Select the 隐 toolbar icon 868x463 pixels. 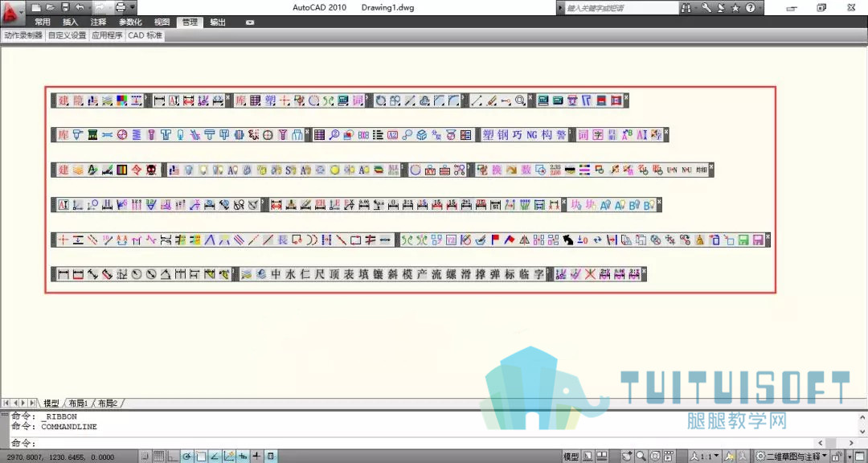click(x=79, y=100)
